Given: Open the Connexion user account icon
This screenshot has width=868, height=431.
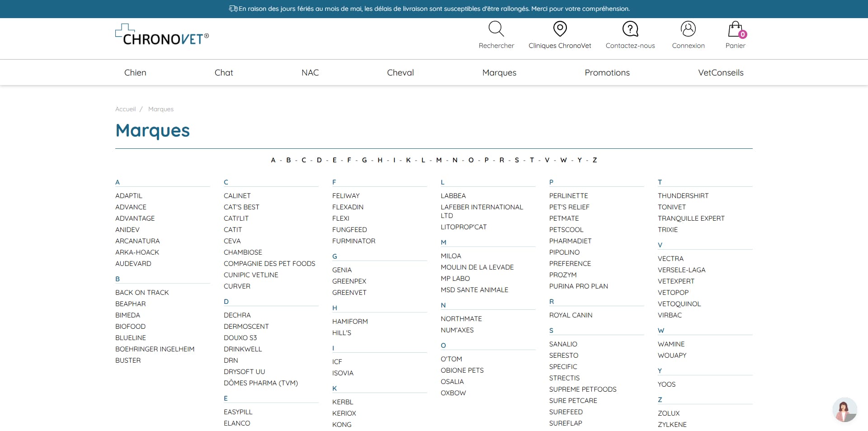Looking at the screenshot, I should coord(688,29).
